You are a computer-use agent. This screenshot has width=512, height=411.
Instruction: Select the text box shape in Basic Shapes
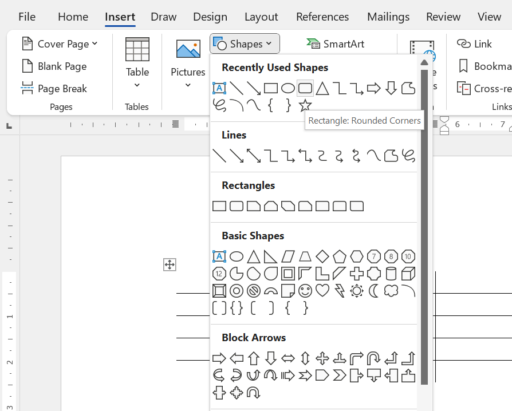point(219,256)
